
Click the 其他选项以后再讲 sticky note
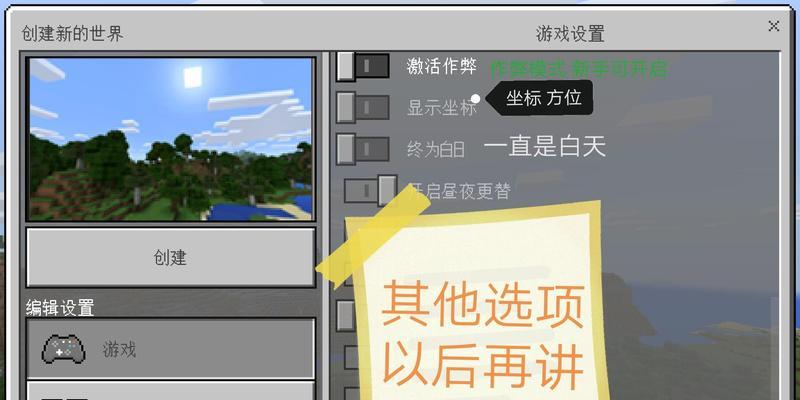coord(480,306)
